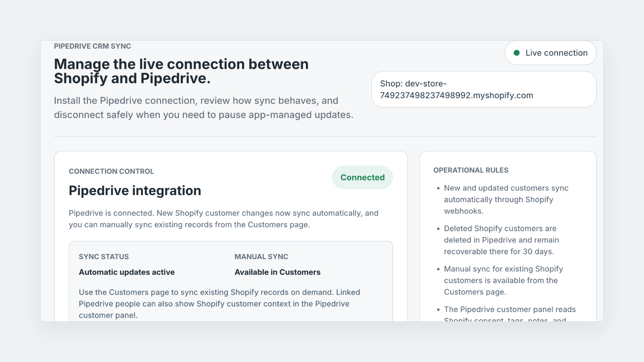
Task: Click the Install the Pipedrive connection description
Action: (204, 108)
